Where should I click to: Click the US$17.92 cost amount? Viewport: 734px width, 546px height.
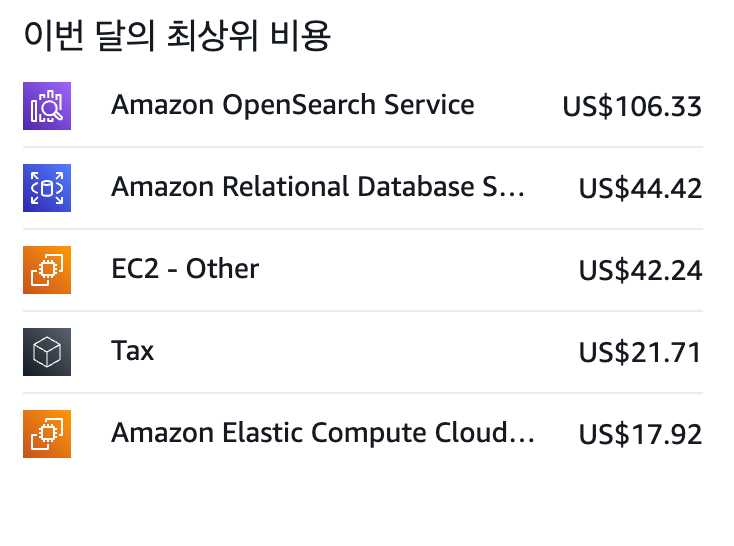(x=640, y=434)
